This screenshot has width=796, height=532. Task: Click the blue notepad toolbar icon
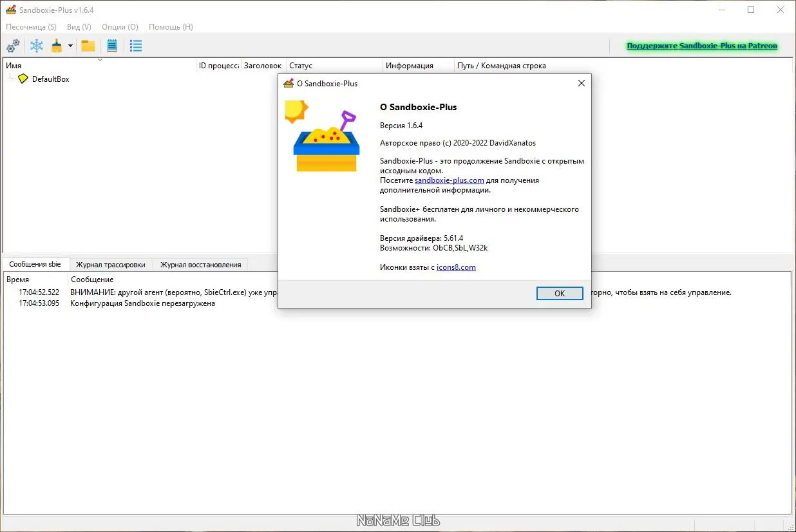[112, 46]
